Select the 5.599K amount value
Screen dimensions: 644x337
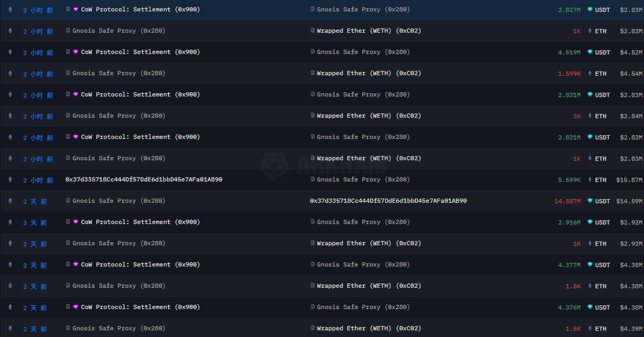tap(569, 180)
